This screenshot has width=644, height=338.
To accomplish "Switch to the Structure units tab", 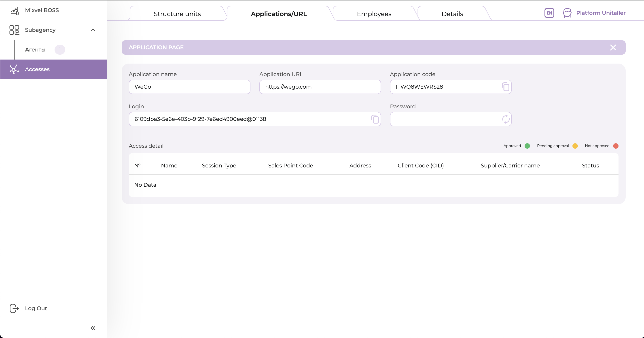I will 177,14.
